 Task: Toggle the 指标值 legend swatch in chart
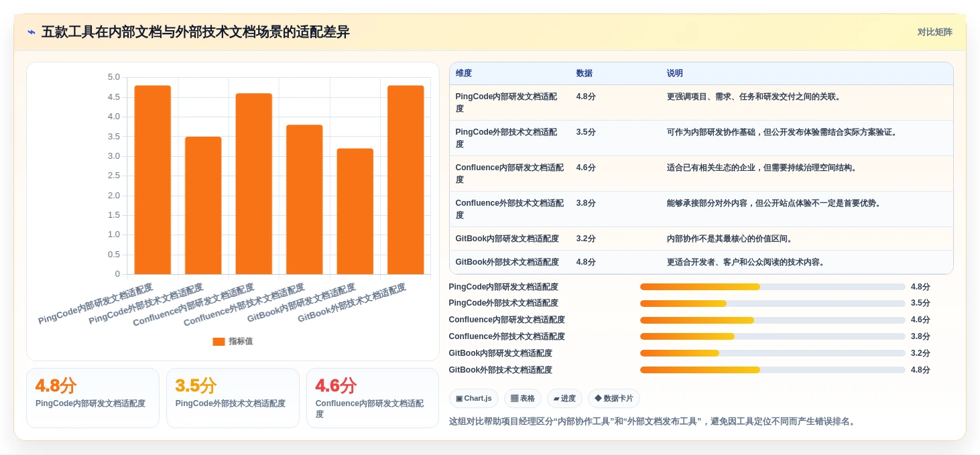pos(219,342)
